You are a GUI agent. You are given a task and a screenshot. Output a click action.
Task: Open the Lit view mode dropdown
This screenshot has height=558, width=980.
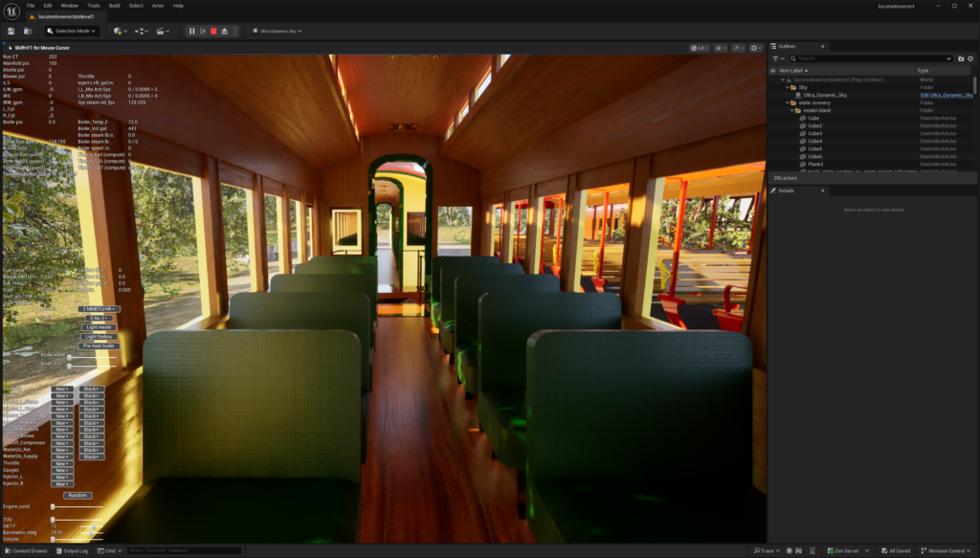pyautogui.click(x=699, y=47)
